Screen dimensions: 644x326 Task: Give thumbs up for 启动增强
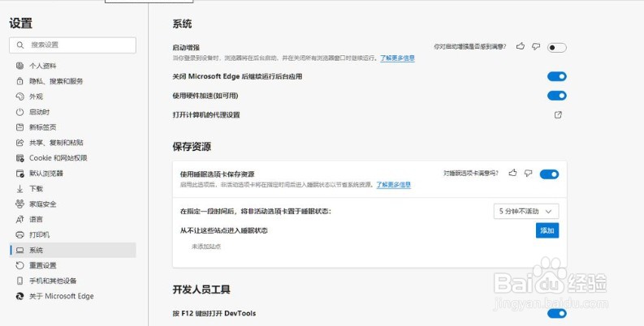tap(521, 46)
